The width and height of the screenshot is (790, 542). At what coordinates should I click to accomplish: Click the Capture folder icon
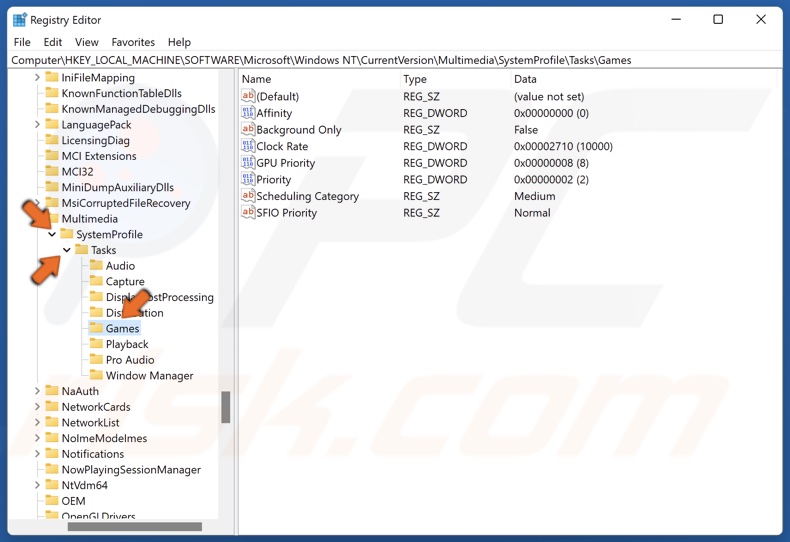pos(96,281)
